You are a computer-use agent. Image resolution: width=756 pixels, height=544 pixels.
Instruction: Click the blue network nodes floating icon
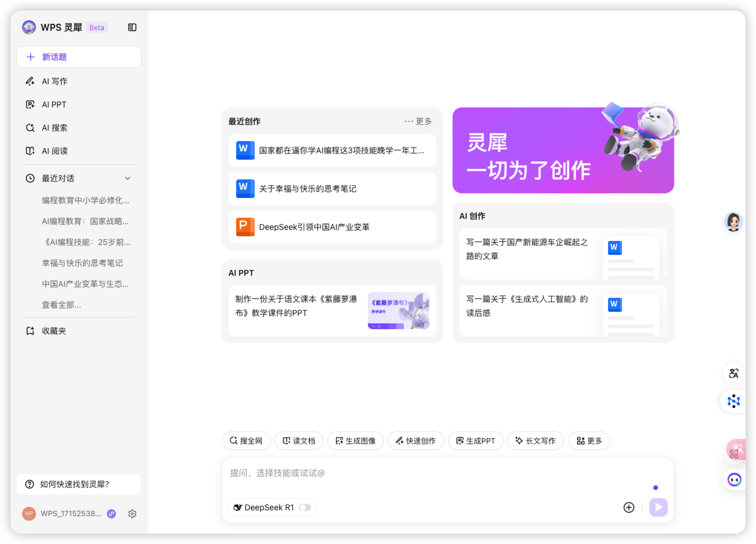pyautogui.click(x=733, y=401)
